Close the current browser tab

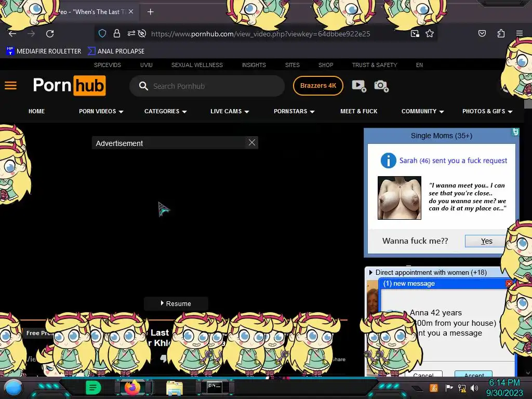point(131,11)
